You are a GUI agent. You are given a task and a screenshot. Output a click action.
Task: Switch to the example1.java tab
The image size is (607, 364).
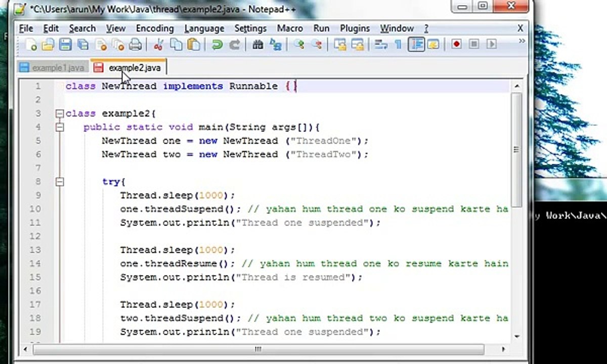[x=52, y=68]
